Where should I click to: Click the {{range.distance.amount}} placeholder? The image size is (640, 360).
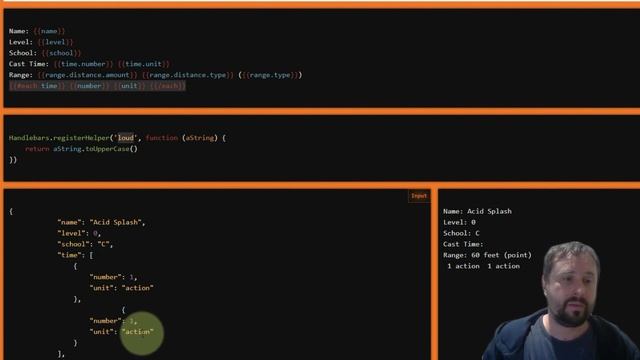tap(87, 75)
